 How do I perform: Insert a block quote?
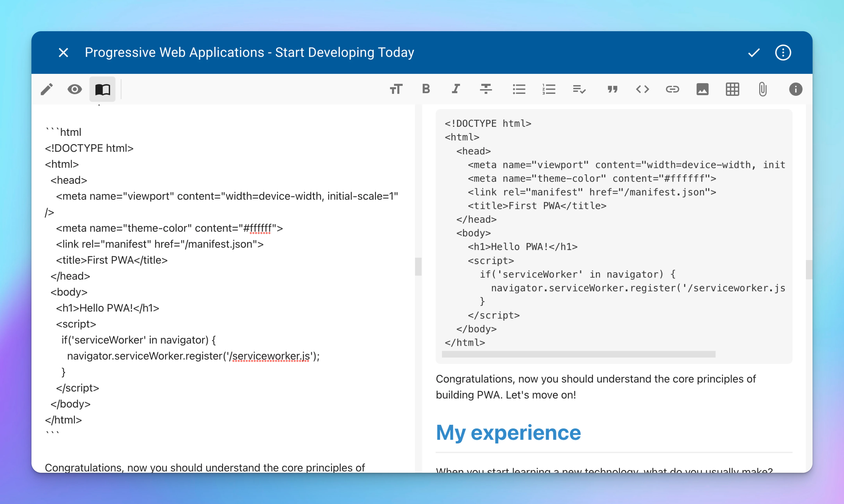(612, 89)
